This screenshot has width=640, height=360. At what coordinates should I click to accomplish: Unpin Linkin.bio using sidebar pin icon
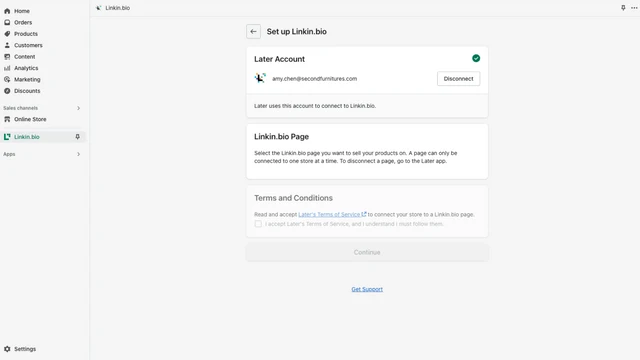click(78, 137)
